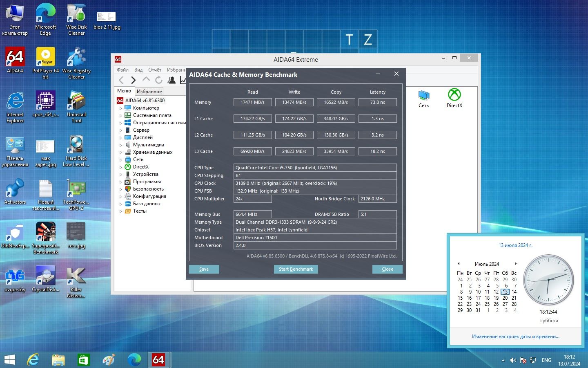Open the Вид menu
This screenshot has height=368, width=588.
click(138, 70)
